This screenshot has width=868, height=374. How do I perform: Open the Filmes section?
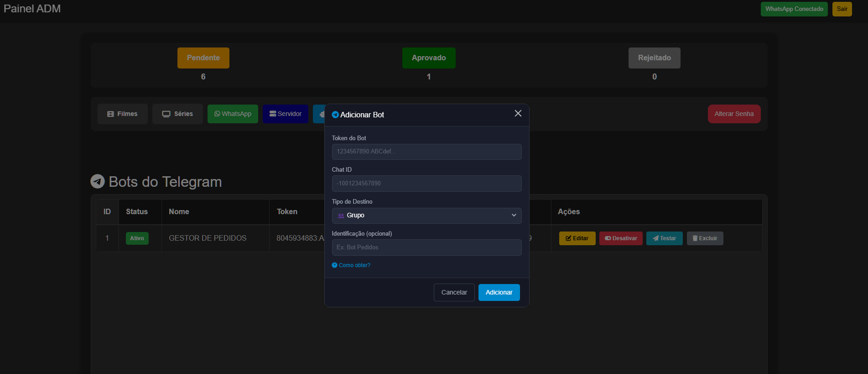click(122, 114)
